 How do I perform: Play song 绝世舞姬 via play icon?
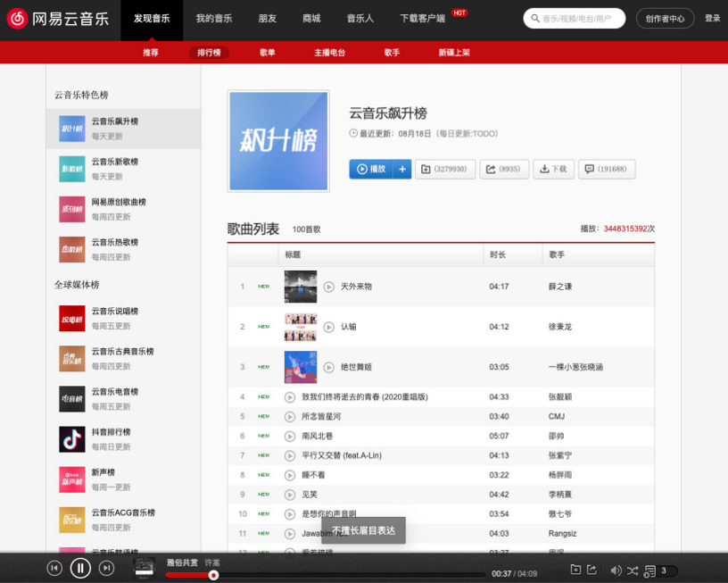pyautogui.click(x=328, y=368)
